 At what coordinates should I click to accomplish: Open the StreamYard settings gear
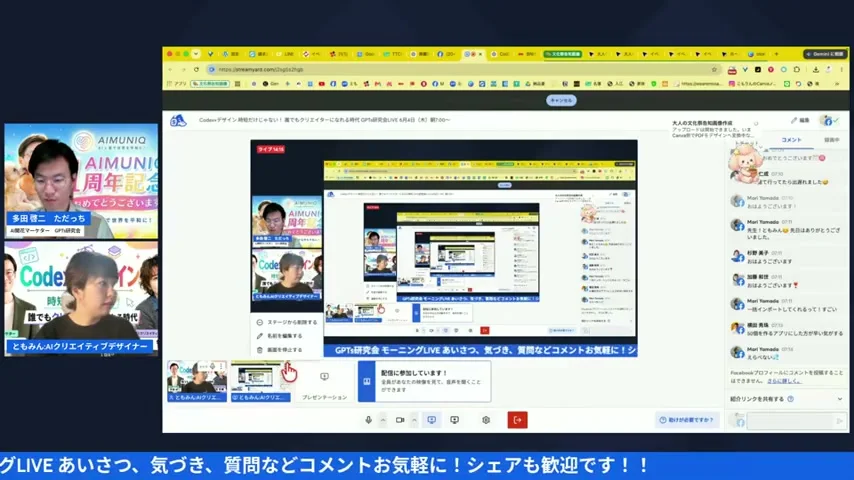pyautogui.click(x=486, y=420)
